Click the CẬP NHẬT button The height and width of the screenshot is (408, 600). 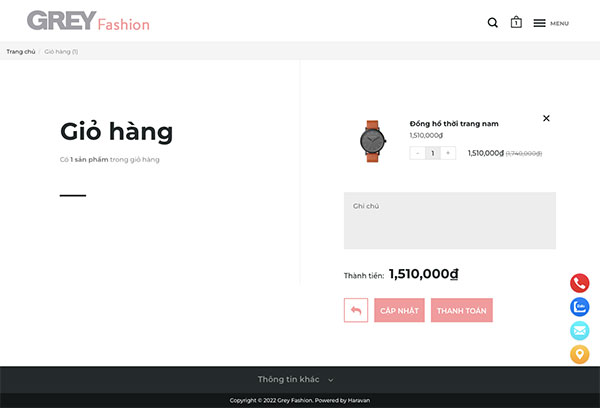point(399,310)
